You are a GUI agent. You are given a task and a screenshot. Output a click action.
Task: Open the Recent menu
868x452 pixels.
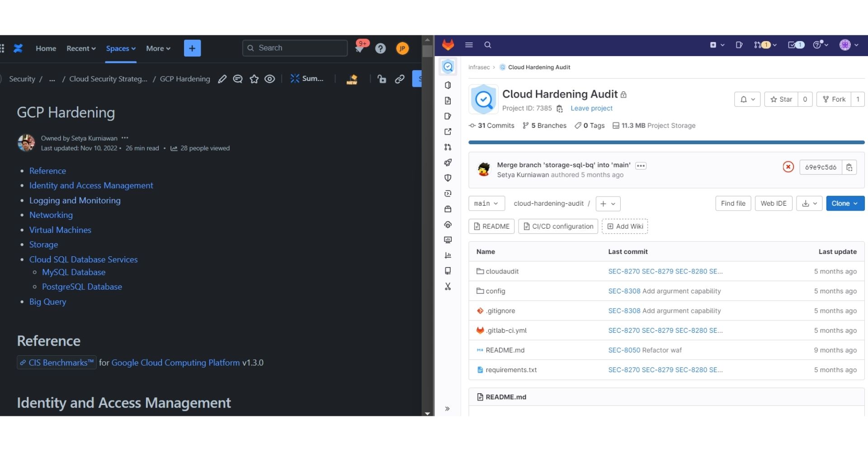[x=81, y=48]
